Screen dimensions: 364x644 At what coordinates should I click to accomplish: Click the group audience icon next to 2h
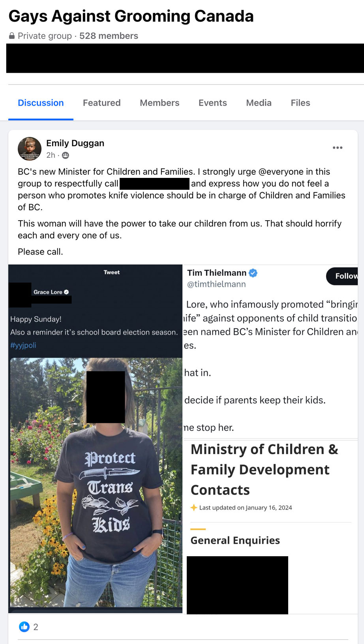66,155
